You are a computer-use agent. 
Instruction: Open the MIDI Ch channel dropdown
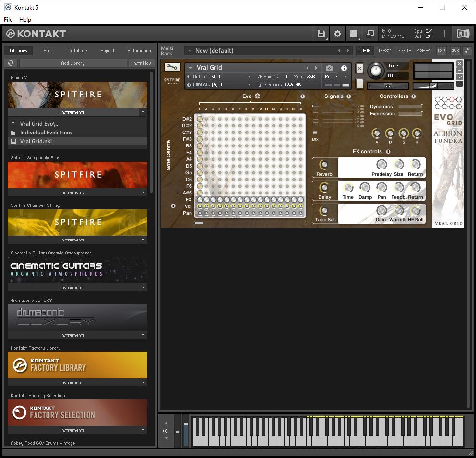[249, 85]
